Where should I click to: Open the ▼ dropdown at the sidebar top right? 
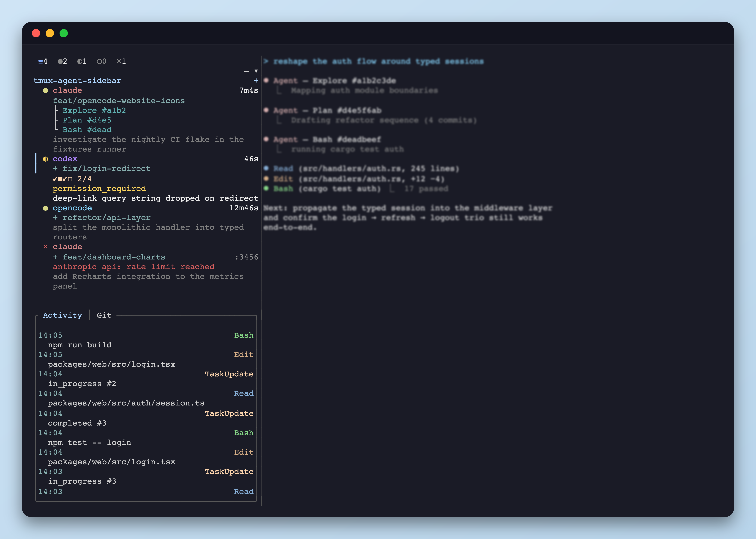256,71
